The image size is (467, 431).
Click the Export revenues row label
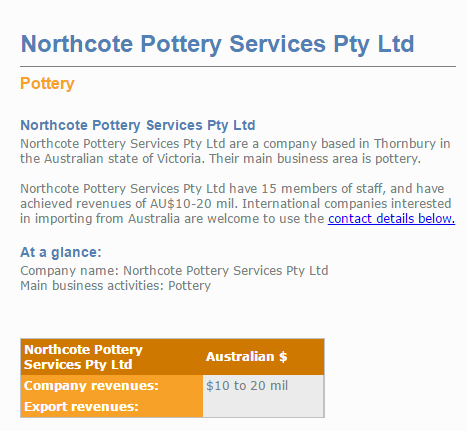click(x=81, y=407)
